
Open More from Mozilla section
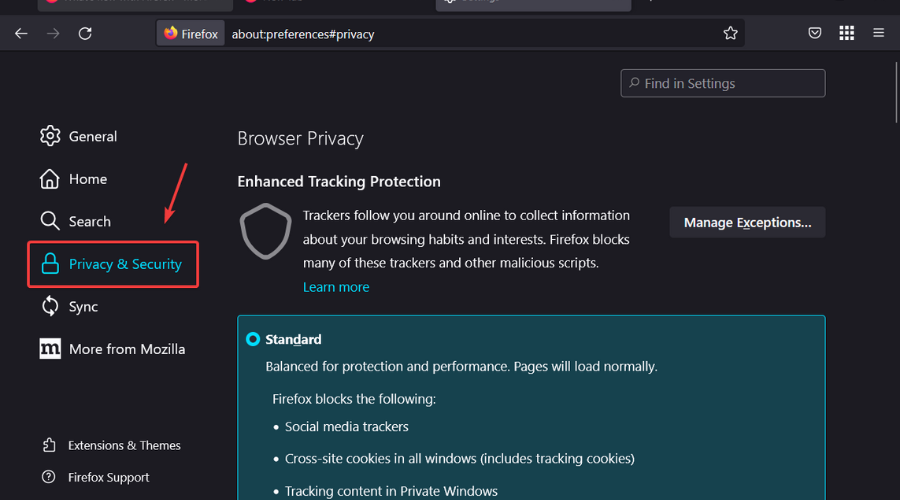tap(113, 349)
